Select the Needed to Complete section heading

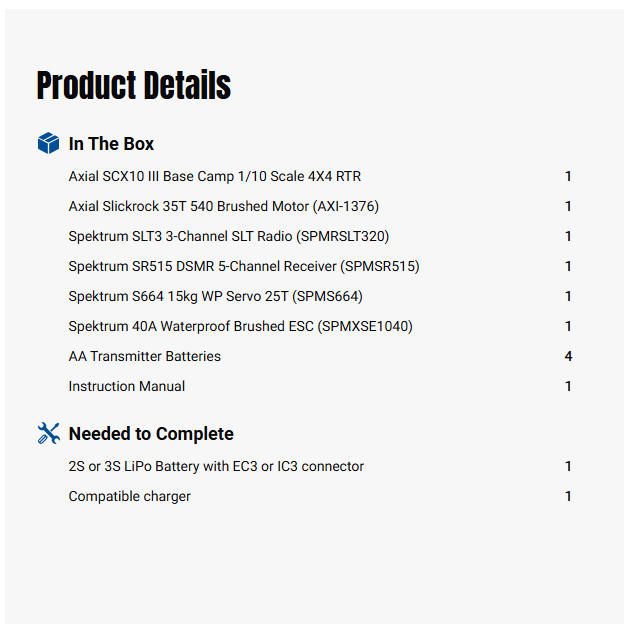[x=151, y=434]
